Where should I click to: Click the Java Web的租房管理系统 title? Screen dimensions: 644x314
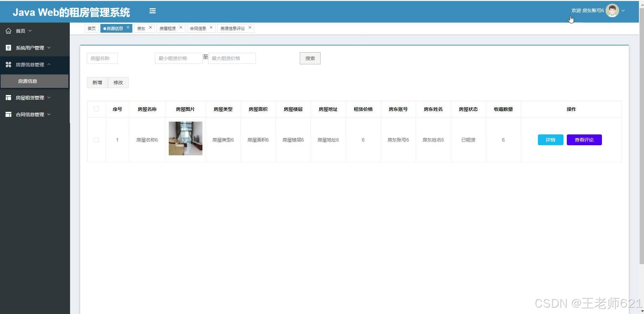tap(71, 12)
